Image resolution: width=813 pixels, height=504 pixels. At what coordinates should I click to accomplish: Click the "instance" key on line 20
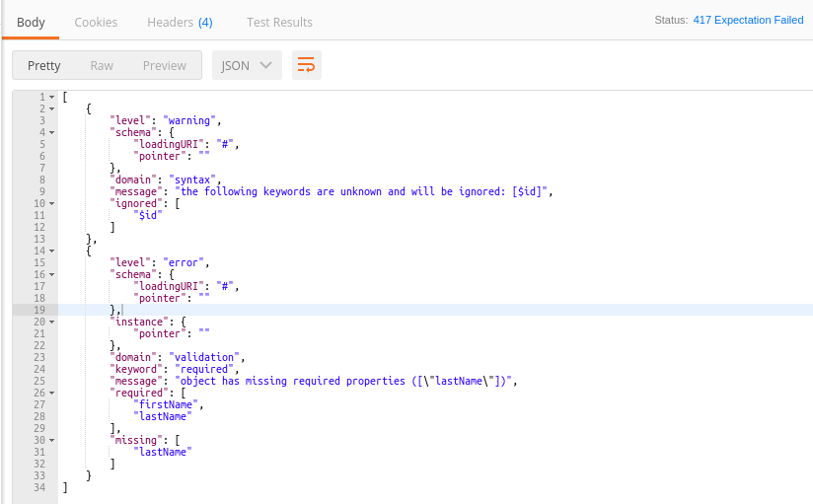click(x=139, y=322)
